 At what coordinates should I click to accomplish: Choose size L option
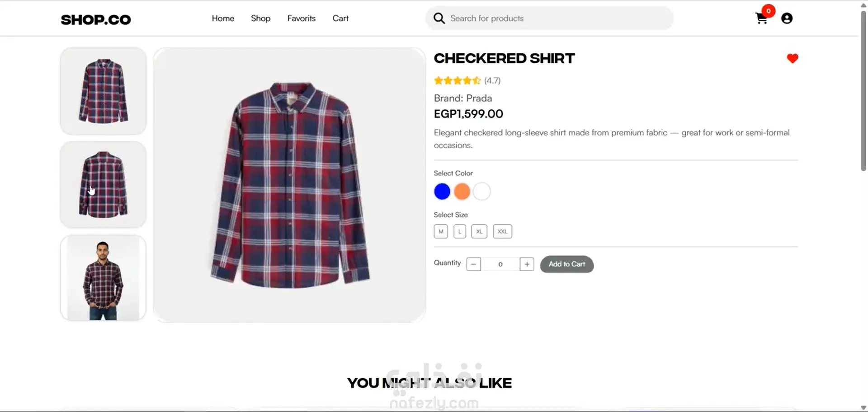[460, 231]
